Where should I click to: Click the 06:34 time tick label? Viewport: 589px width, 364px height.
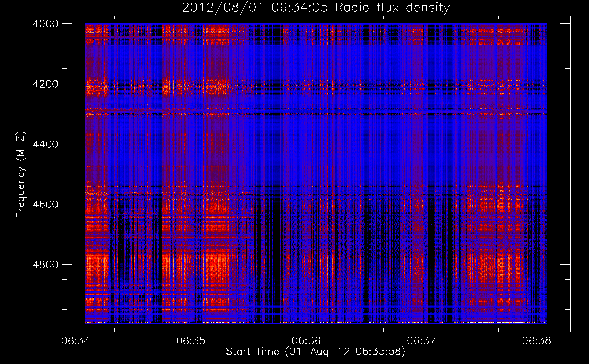coord(76,341)
